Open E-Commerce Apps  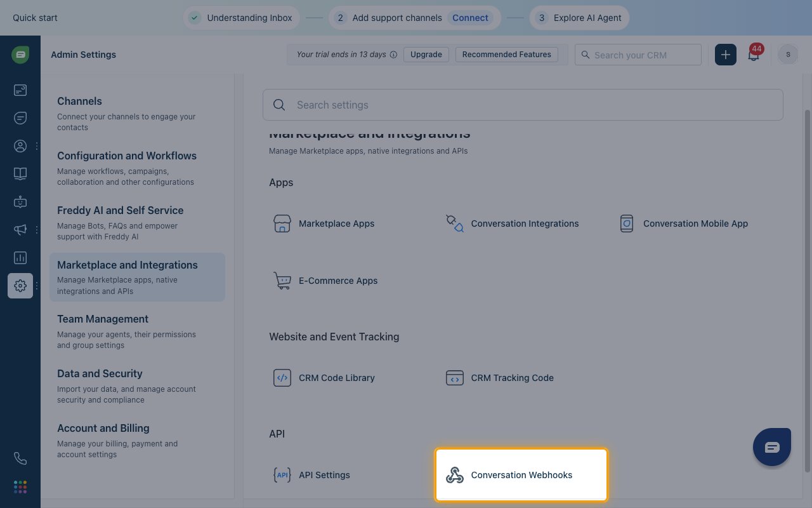coord(325,281)
